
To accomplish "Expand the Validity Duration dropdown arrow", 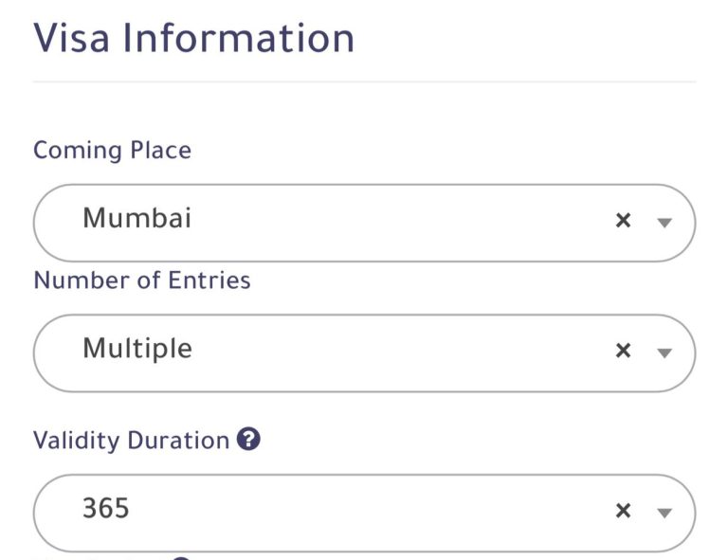I will click(664, 513).
